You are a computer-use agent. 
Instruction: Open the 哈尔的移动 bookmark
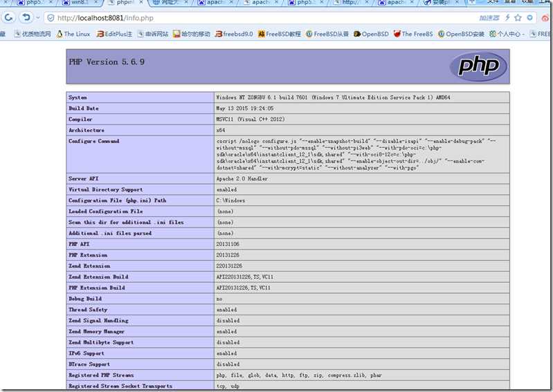(192, 34)
